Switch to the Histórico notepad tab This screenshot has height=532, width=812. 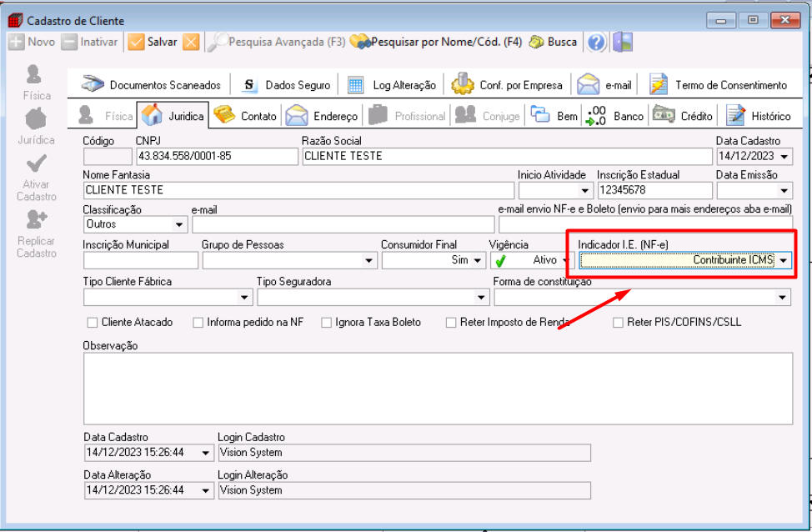[x=758, y=116]
